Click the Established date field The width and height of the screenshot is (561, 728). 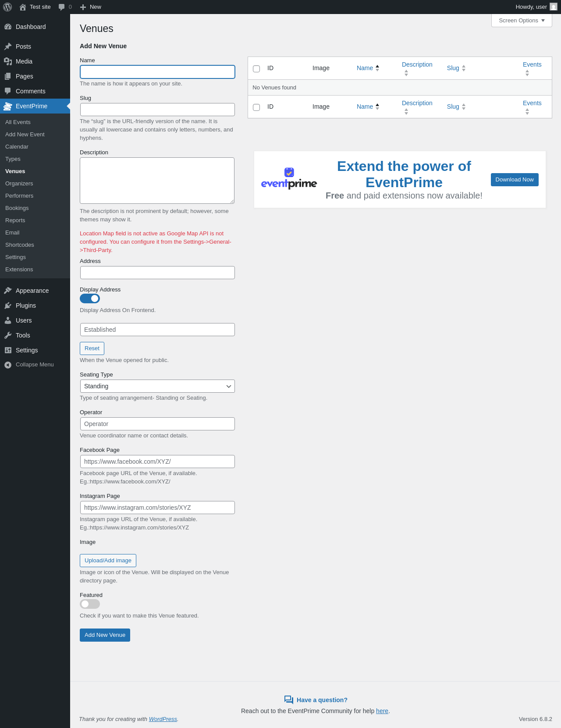(x=157, y=330)
